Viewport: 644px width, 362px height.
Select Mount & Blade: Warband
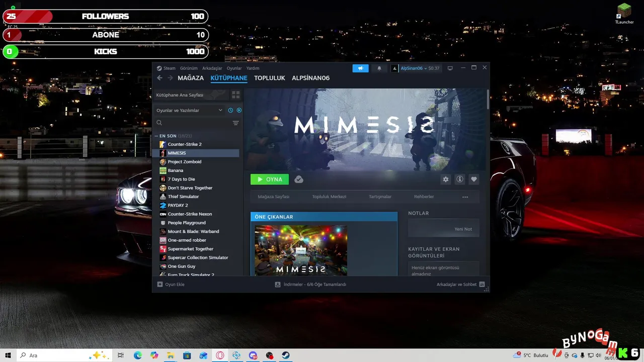click(x=196, y=231)
